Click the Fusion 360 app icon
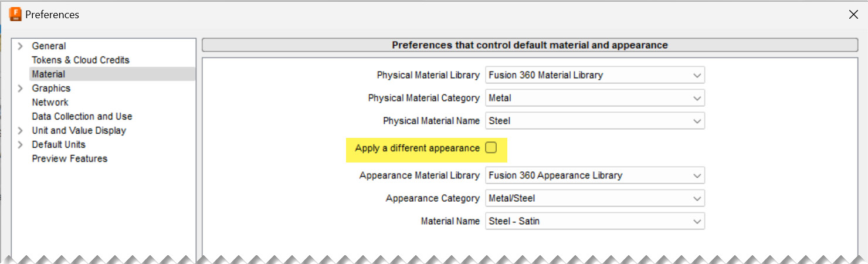The width and height of the screenshot is (868, 264). (16, 14)
